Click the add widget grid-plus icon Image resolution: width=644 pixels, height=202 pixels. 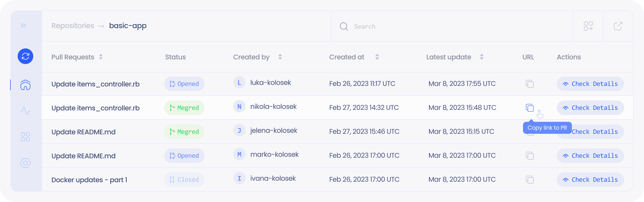(x=588, y=26)
